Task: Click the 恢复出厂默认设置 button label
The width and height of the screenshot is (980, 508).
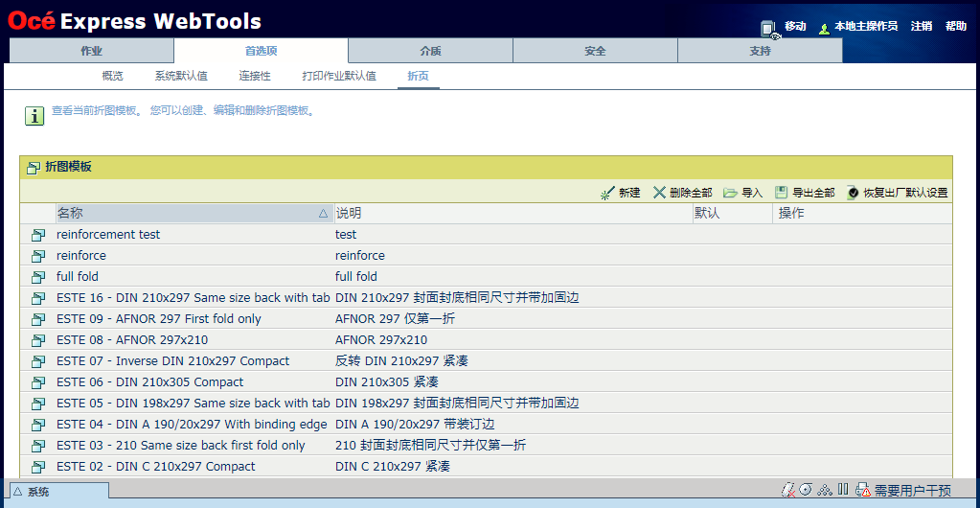Action: point(905,193)
